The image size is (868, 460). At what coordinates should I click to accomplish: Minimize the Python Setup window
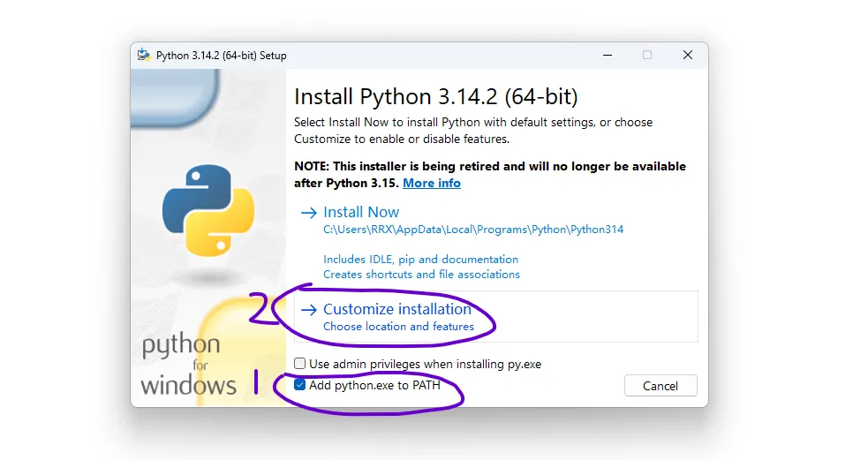607,56
